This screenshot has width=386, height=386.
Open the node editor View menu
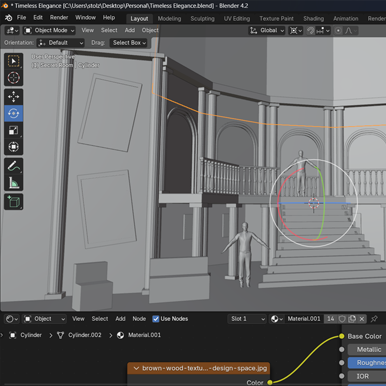point(78,319)
